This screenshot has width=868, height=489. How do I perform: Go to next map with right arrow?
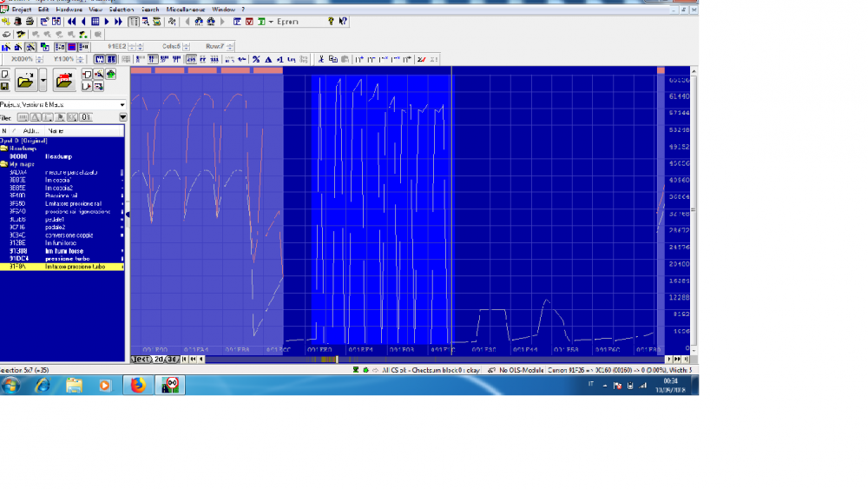[x=107, y=22]
